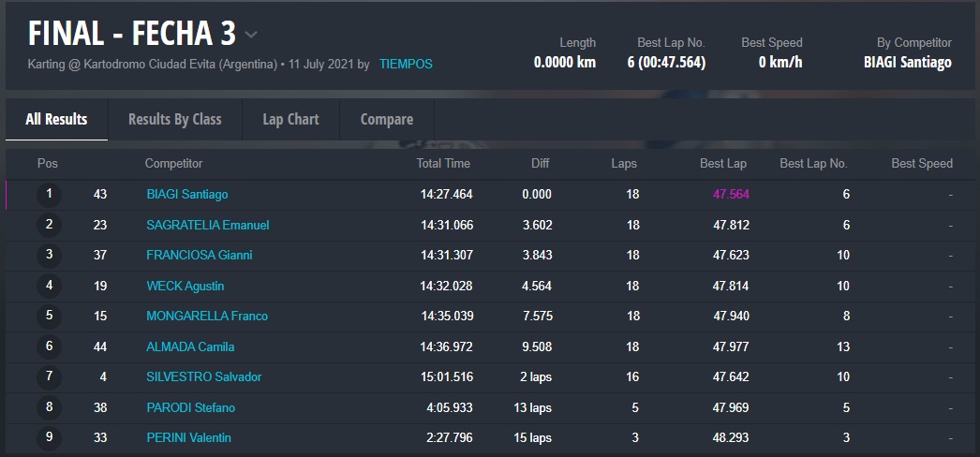Open the TIEMPOS organizer link
The height and width of the screenshot is (457, 980).
coord(406,64)
